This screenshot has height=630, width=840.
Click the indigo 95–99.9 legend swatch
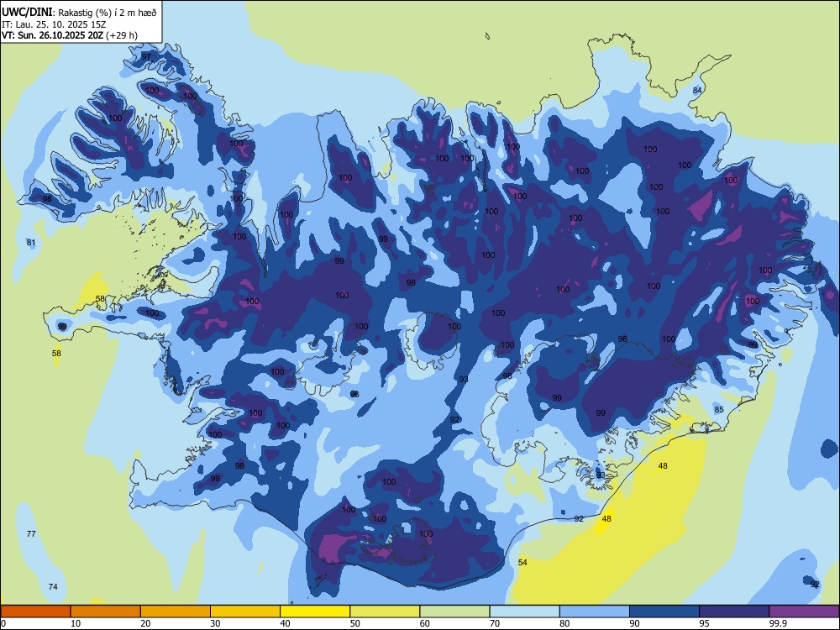click(x=734, y=612)
